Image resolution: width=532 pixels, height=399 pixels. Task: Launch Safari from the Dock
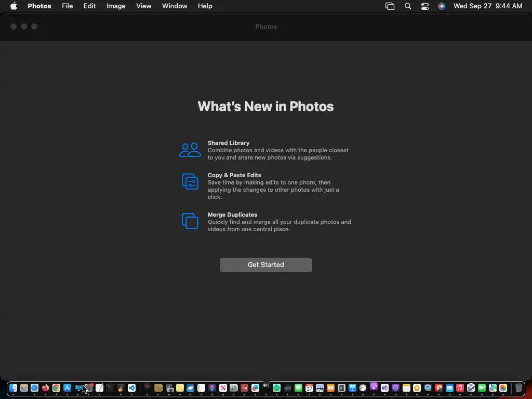(35, 388)
